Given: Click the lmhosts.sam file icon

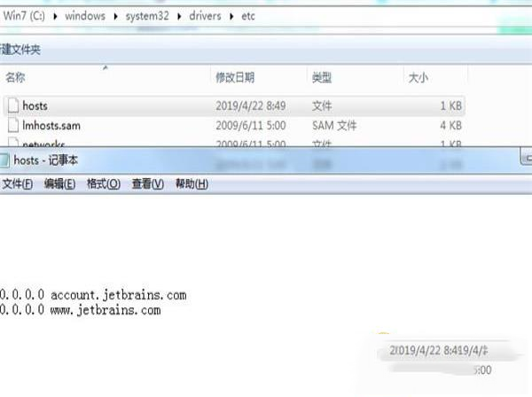Looking at the screenshot, I should pyautogui.click(x=12, y=125).
